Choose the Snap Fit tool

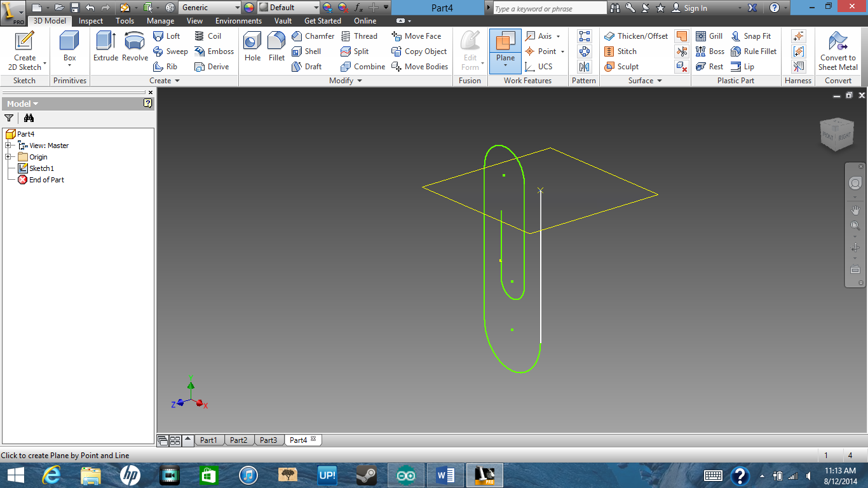(x=751, y=36)
